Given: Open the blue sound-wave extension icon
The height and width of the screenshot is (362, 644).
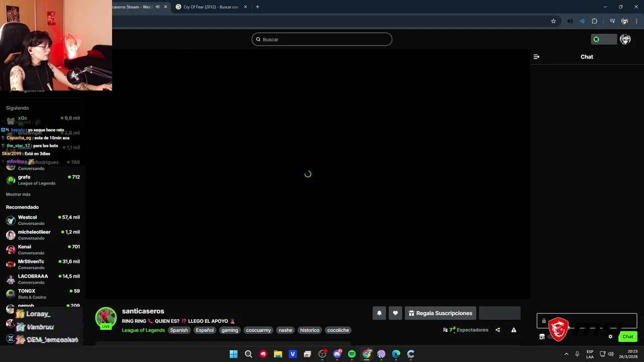Looking at the screenshot, I should tap(582, 21).
